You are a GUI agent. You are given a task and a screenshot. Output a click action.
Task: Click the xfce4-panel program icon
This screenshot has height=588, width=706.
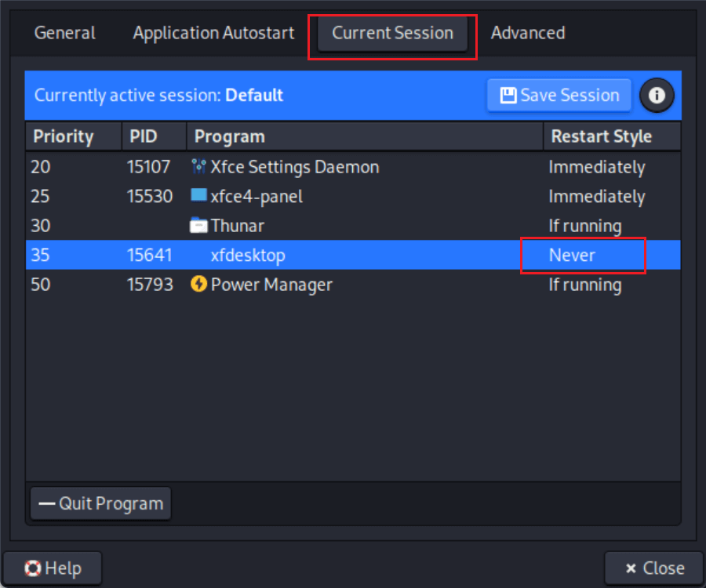coord(198,196)
